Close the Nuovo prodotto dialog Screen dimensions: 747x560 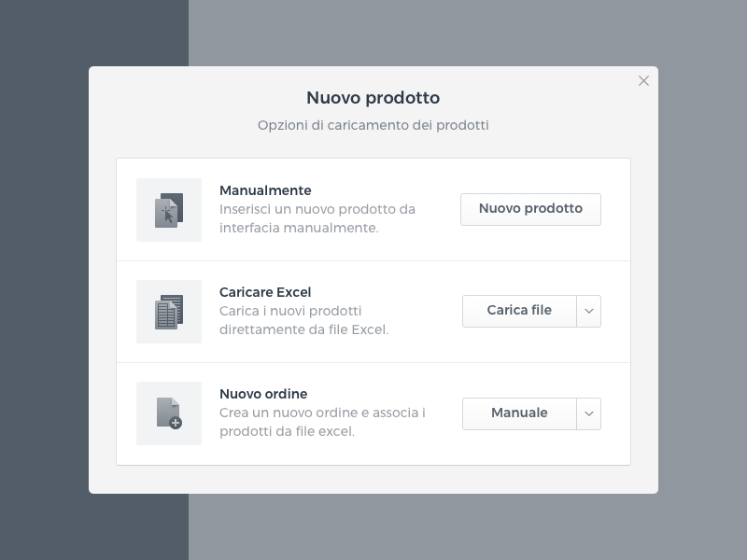(643, 81)
